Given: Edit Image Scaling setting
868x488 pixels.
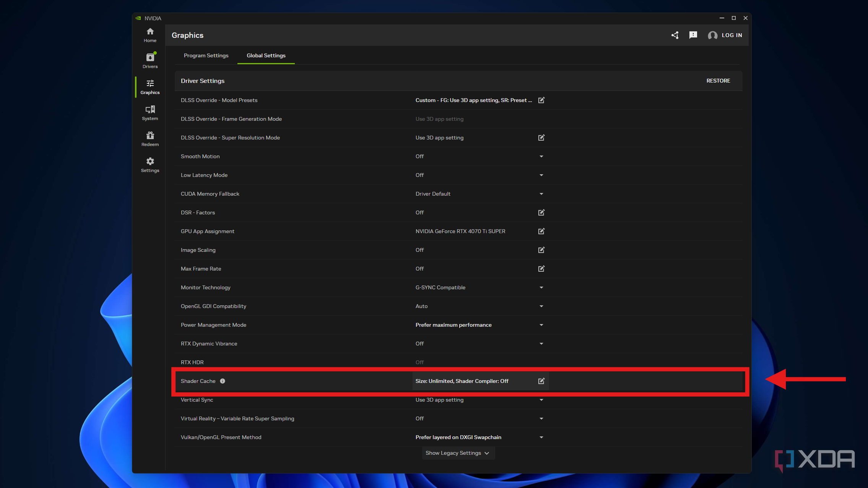Looking at the screenshot, I should click(541, 250).
